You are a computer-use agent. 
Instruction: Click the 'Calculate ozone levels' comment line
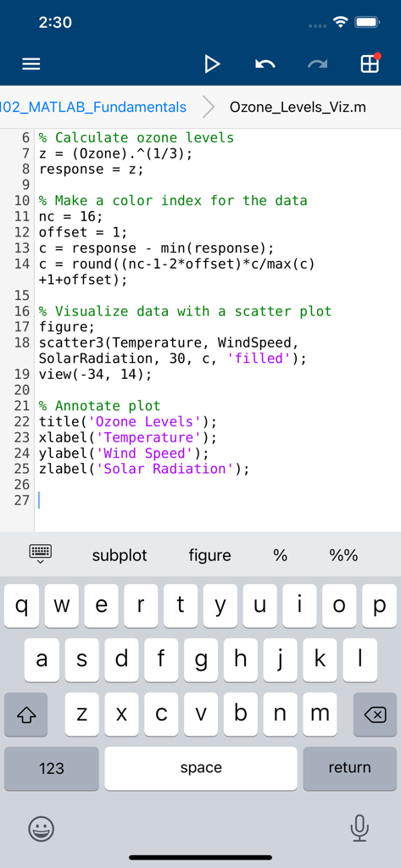[x=136, y=137]
